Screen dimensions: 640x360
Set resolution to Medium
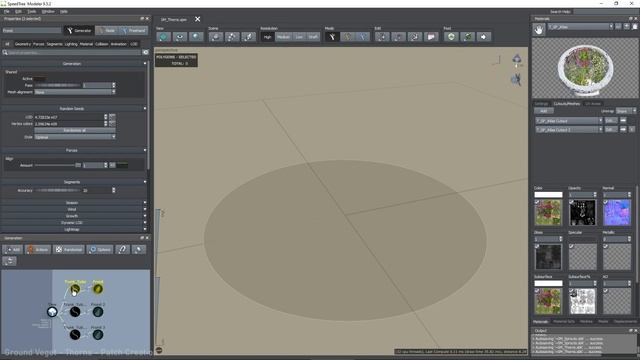[283, 37]
